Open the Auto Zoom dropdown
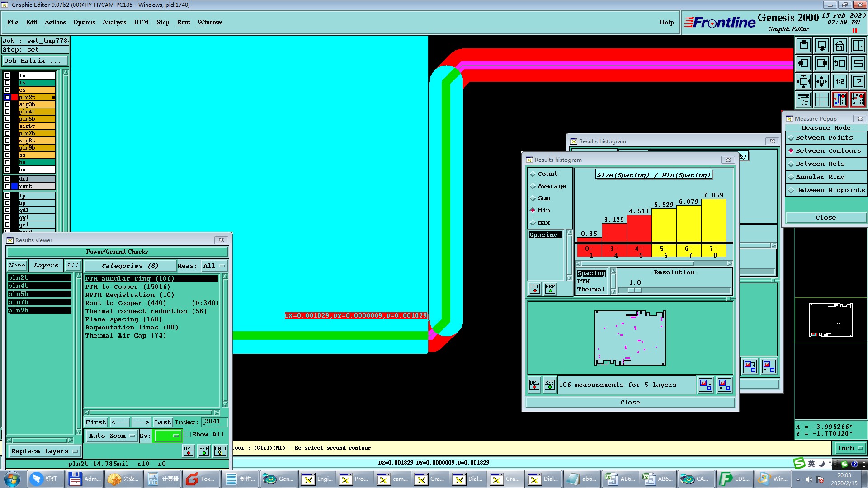This screenshot has width=868, height=488. 111,436
